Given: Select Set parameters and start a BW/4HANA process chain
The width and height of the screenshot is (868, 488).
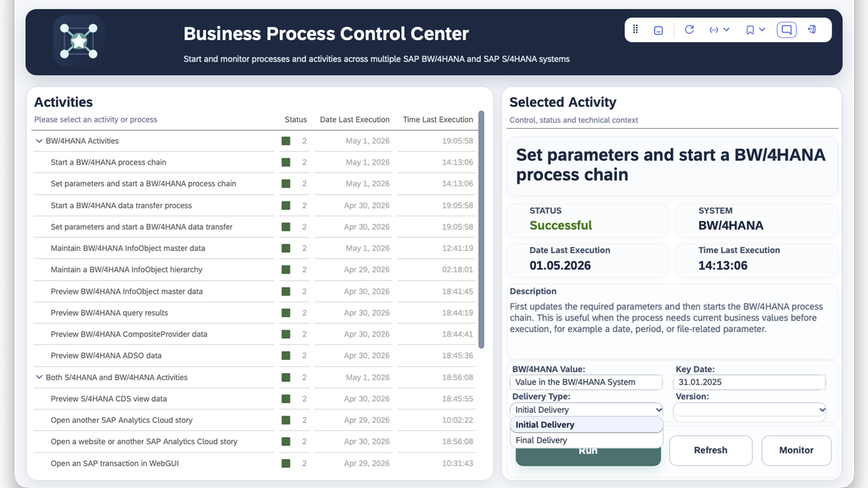Looking at the screenshot, I should click(144, 184).
